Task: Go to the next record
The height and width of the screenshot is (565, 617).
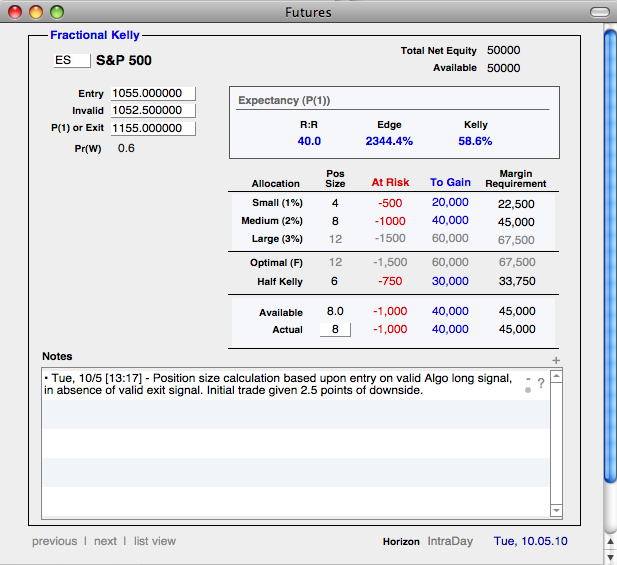Action: pyautogui.click(x=105, y=541)
